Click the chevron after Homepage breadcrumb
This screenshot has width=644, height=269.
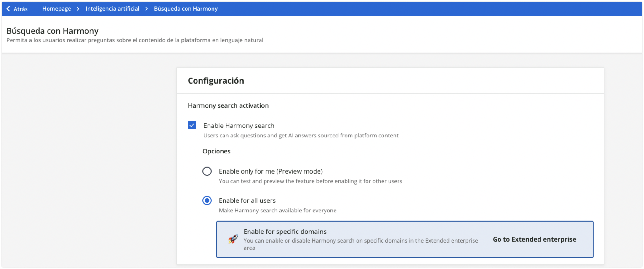[78, 9]
